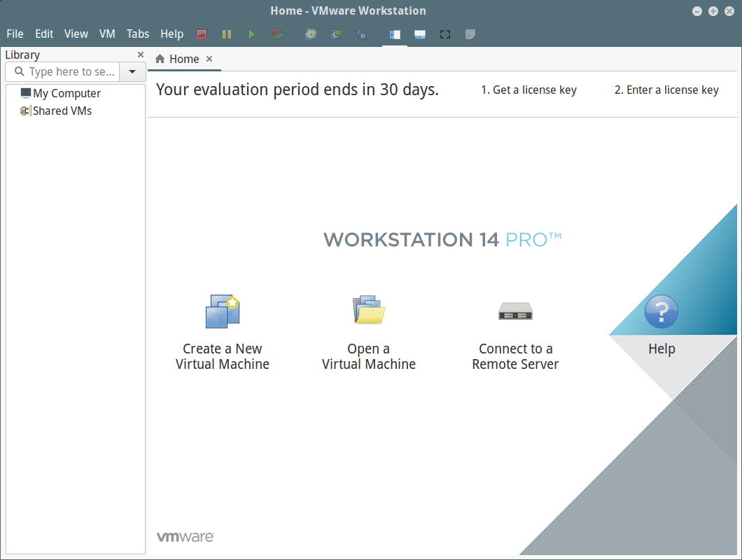Close the VMware Workstation window
Viewport: 742px width, 560px height.
(729, 11)
